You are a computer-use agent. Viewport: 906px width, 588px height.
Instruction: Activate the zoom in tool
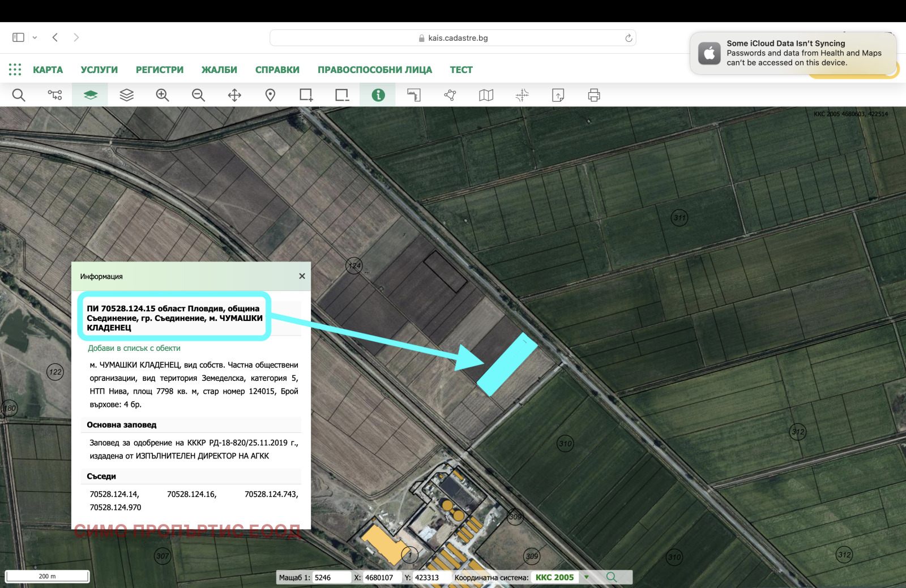pos(162,95)
